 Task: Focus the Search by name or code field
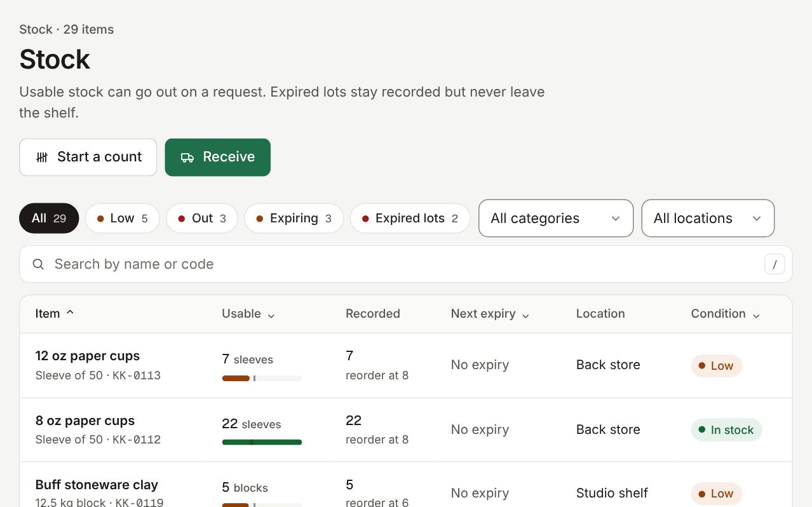[406, 264]
